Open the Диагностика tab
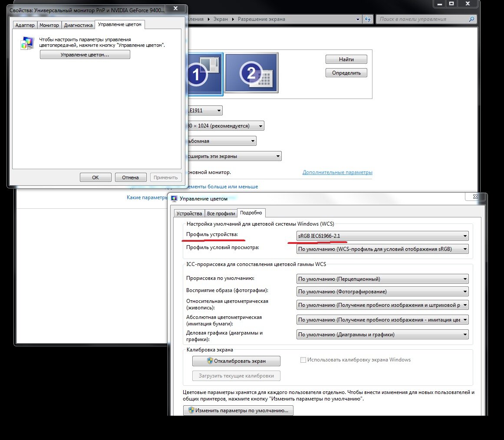The image size is (504, 440). tap(78, 25)
